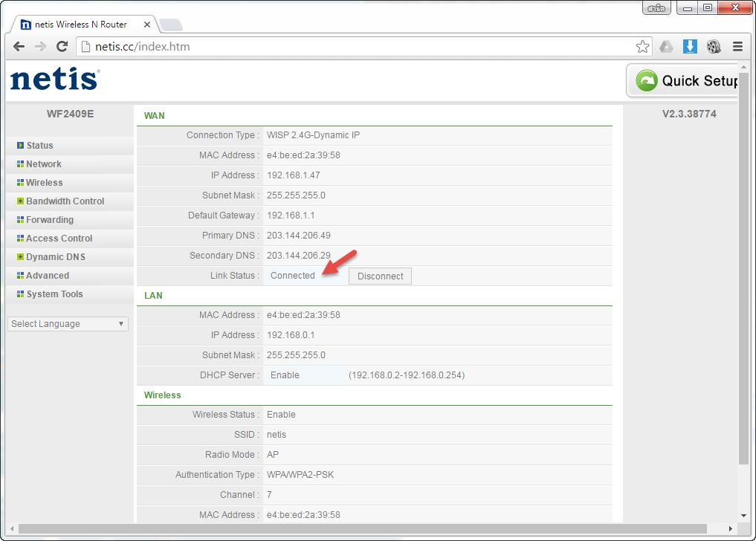The width and height of the screenshot is (756, 541).
Task: Click the netis logo
Action: coord(54,79)
